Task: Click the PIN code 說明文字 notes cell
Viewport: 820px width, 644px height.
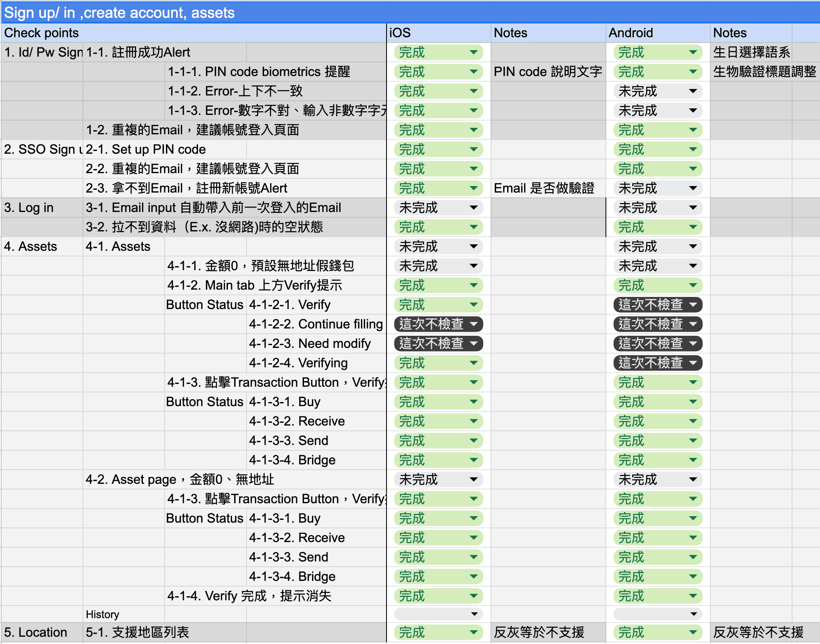Action: point(548,72)
